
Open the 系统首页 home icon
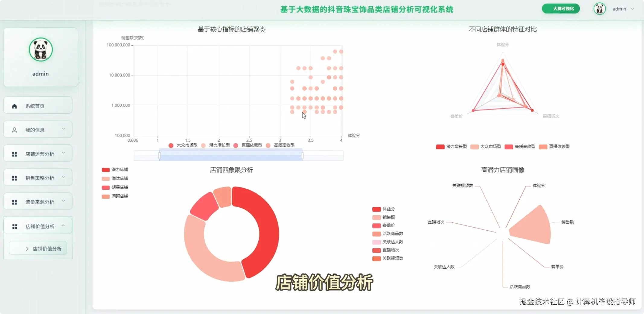click(x=14, y=106)
